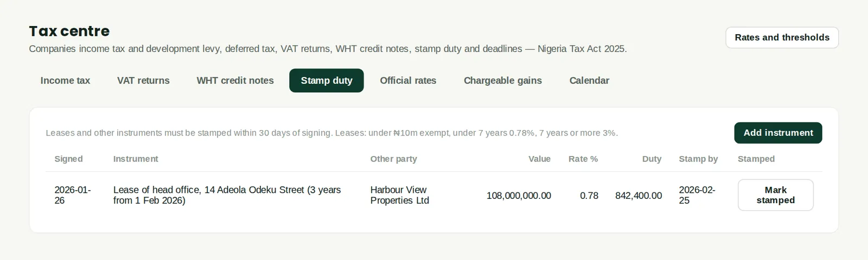Click the Rate % column header
868x260 pixels.
[583, 159]
